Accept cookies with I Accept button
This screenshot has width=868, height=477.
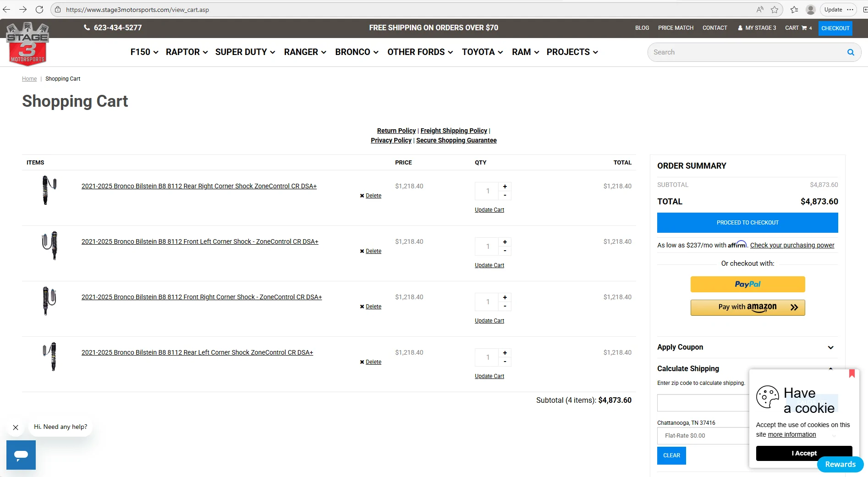[x=804, y=453]
